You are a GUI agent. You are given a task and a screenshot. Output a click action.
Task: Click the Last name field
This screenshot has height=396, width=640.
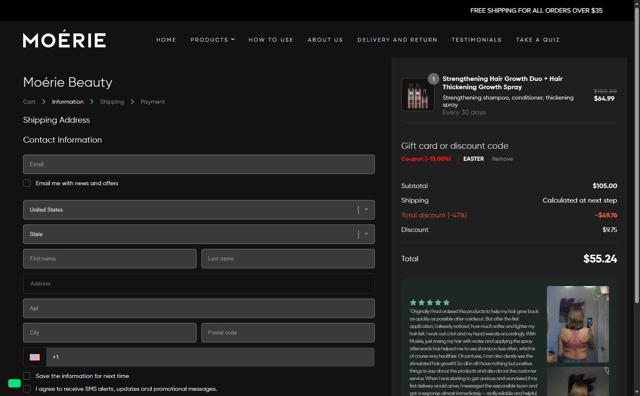tap(288, 259)
